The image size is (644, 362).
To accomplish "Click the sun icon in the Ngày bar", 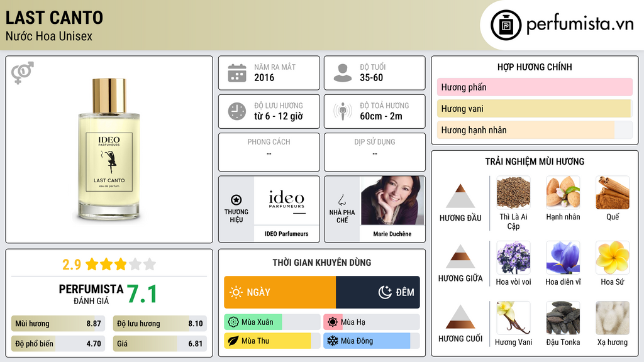I will 236,292.
